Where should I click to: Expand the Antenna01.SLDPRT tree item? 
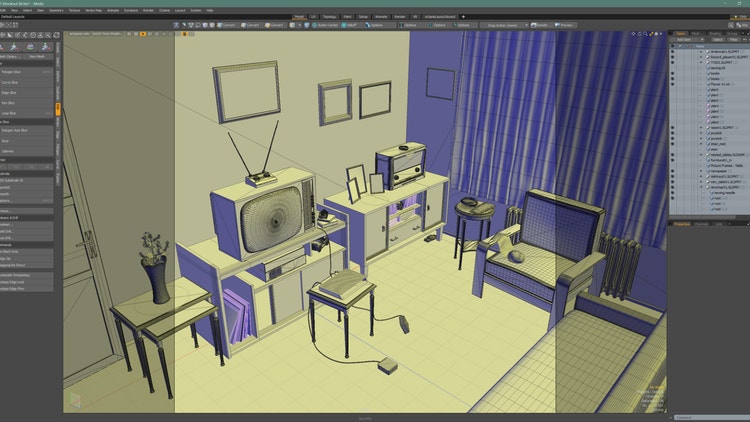pos(701,52)
